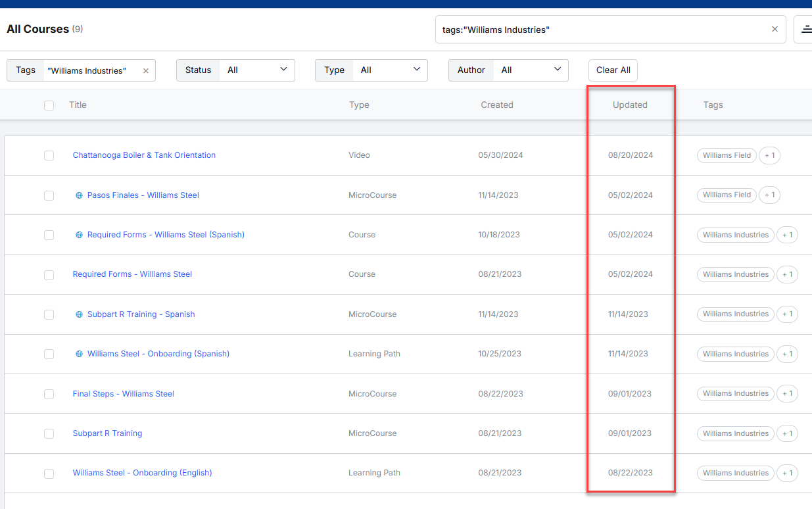
Task: Click the "All Courses" page heading
Action: (37, 29)
